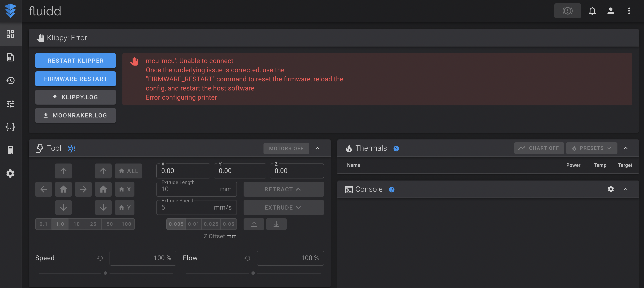Click the EXTRUDE button
Image resolution: width=644 pixels, height=288 pixels.
[x=284, y=207]
